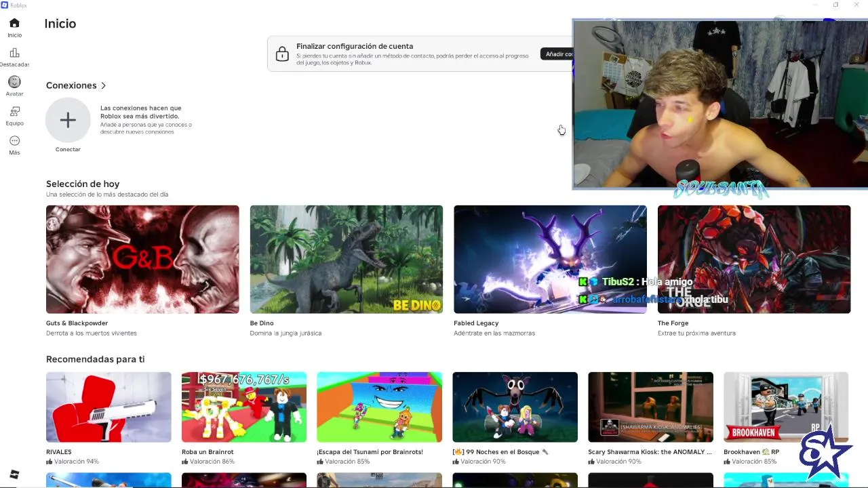Click 'Finalizar configuración de cuenta' heading
Image resolution: width=868 pixels, height=488 pixels.
tap(355, 46)
